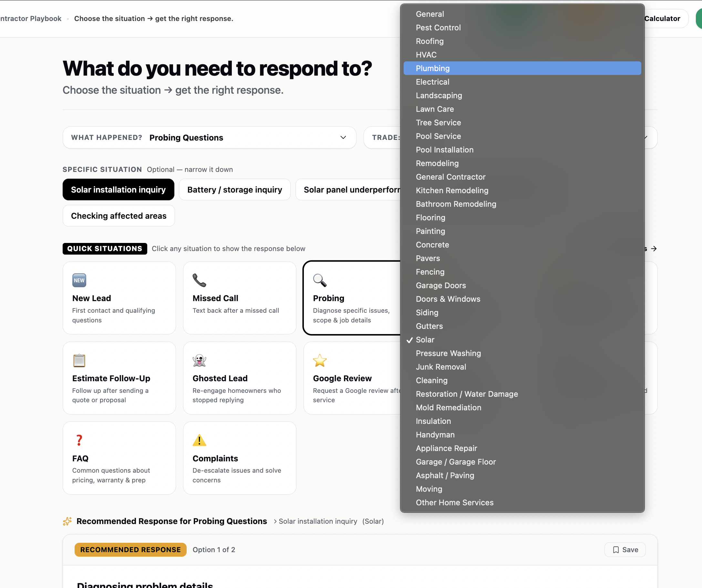Click the phone icon on Missed Call card
Screen dimensions: 702x588
click(199, 280)
